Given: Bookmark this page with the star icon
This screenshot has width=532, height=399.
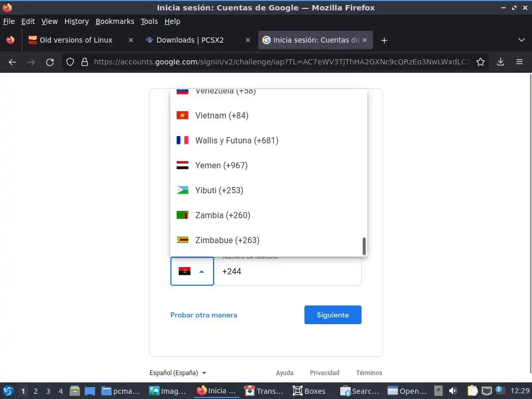Looking at the screenshot, I should [481, 62].
